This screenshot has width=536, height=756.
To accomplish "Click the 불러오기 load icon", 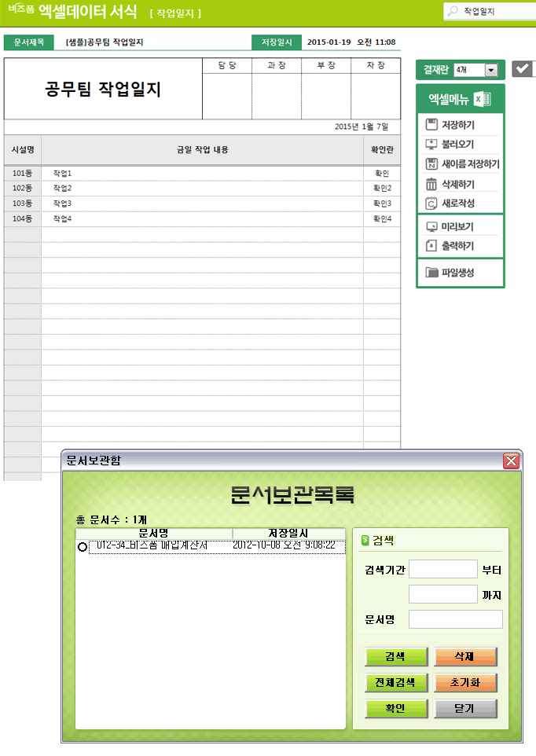I will coord(431,144).
